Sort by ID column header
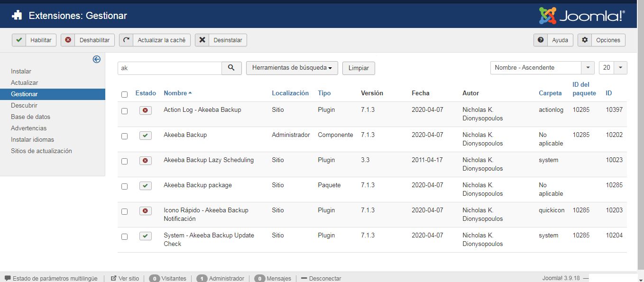Screen dimensions: 644x282 coord(609,93)
